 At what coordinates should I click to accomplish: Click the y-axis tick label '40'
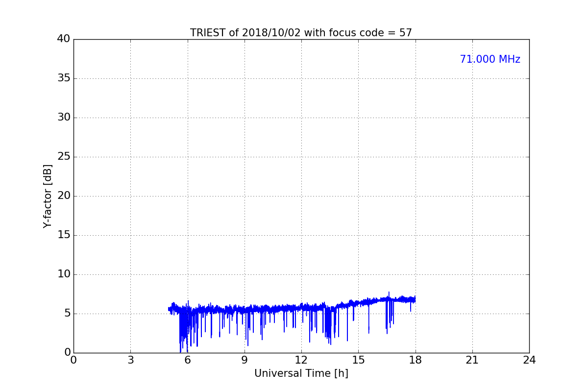pos(64,39)
